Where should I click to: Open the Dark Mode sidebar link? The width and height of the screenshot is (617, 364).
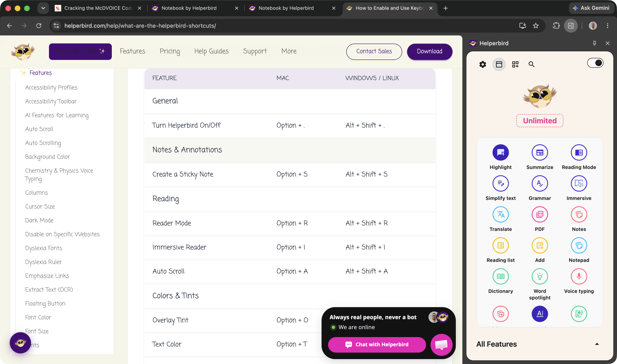[x=39, y=220]
